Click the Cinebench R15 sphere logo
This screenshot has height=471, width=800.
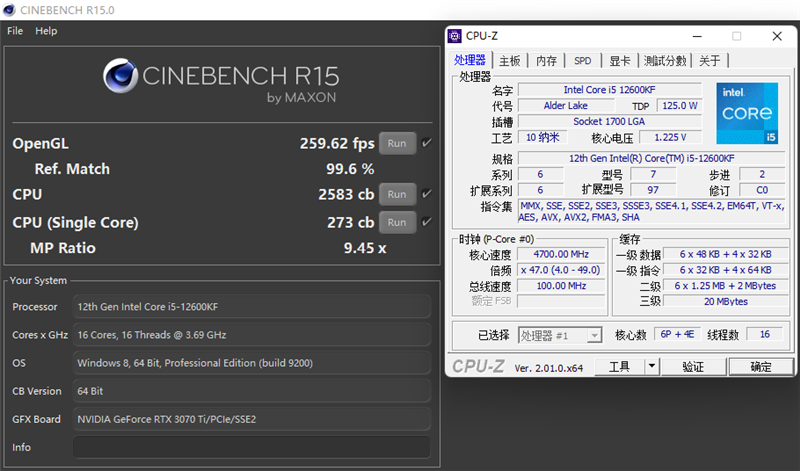coord(120,76)
